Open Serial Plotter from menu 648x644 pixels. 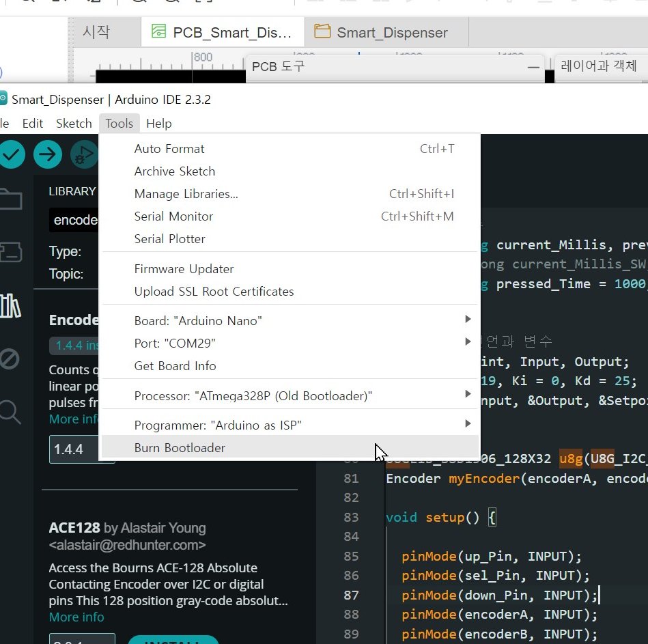coord(290,239)
